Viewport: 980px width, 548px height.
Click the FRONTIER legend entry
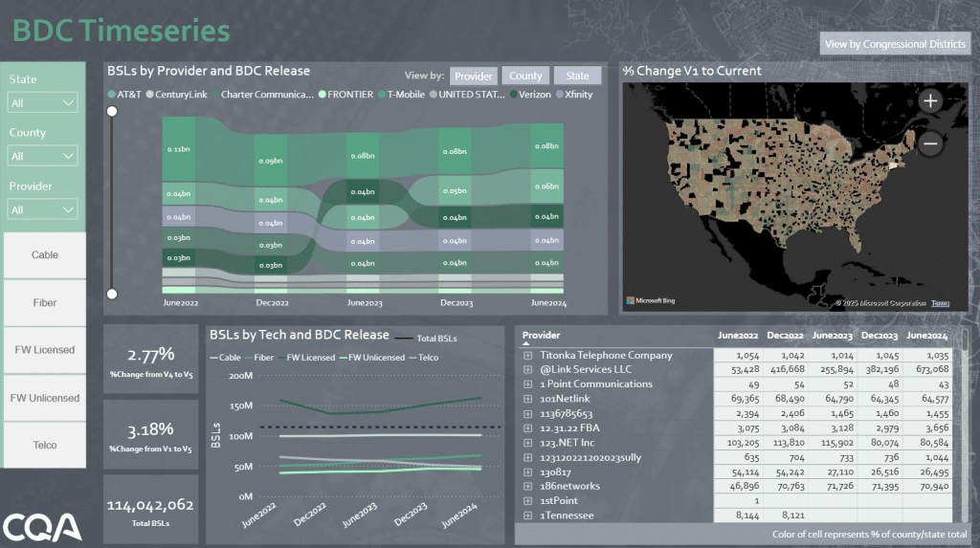[345, 95]
